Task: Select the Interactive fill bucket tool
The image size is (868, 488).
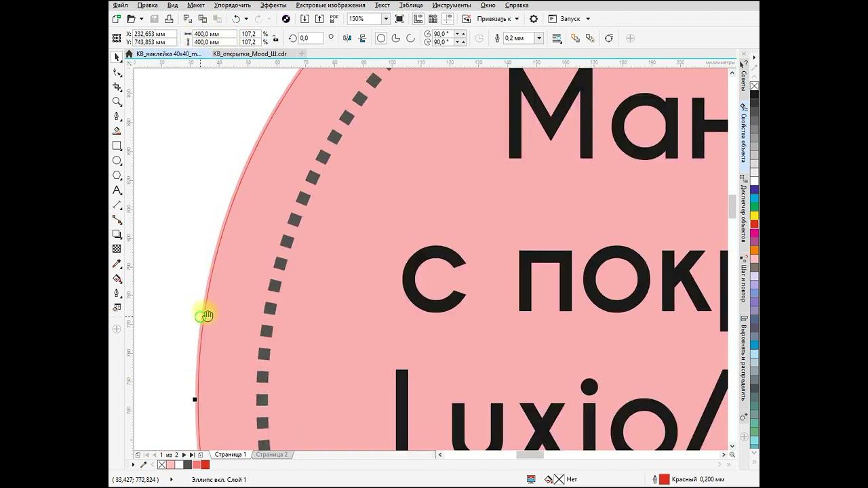Action: click(x=117, y=279)
